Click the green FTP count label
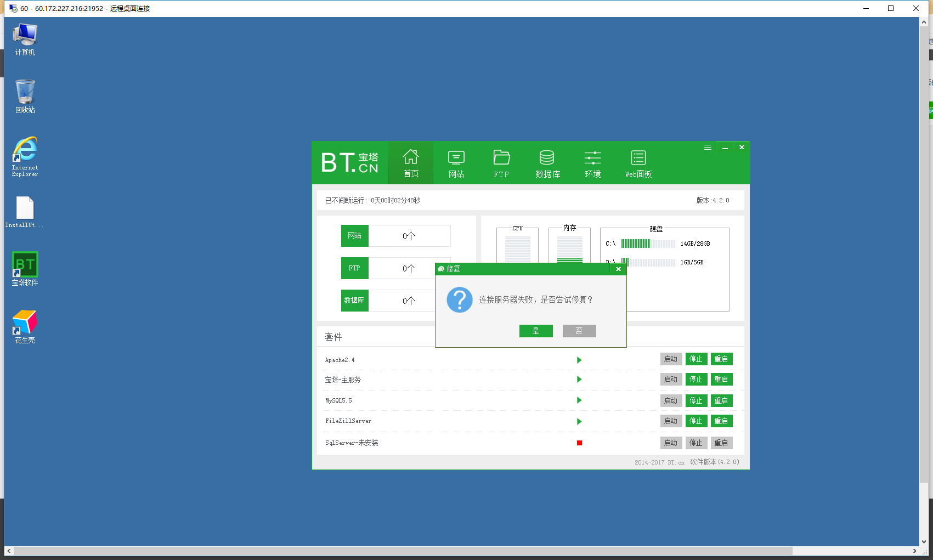This screenshot has height=560, width=933. pos(354,268)
